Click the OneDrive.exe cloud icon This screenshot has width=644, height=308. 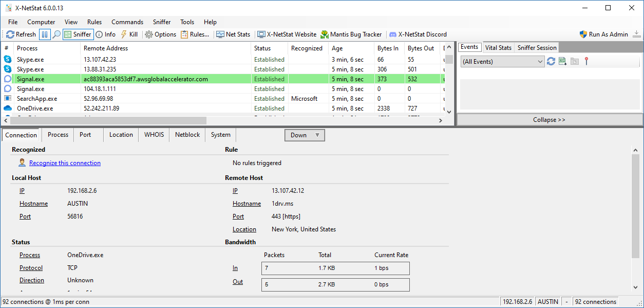pos(7,108)
